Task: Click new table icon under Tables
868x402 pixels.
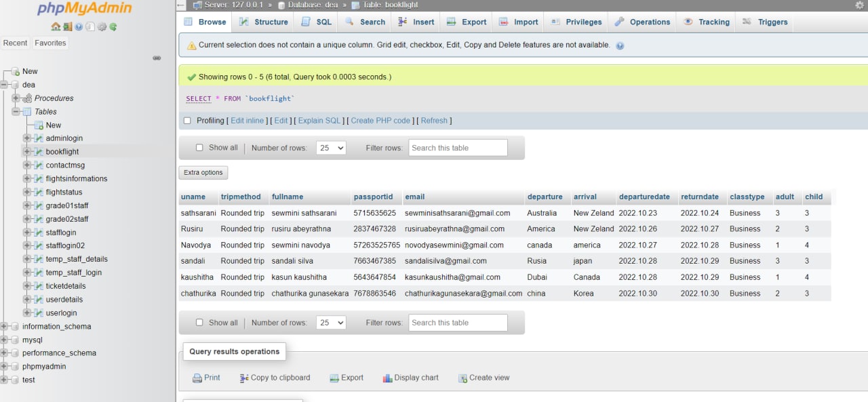Action: [39, 125]
